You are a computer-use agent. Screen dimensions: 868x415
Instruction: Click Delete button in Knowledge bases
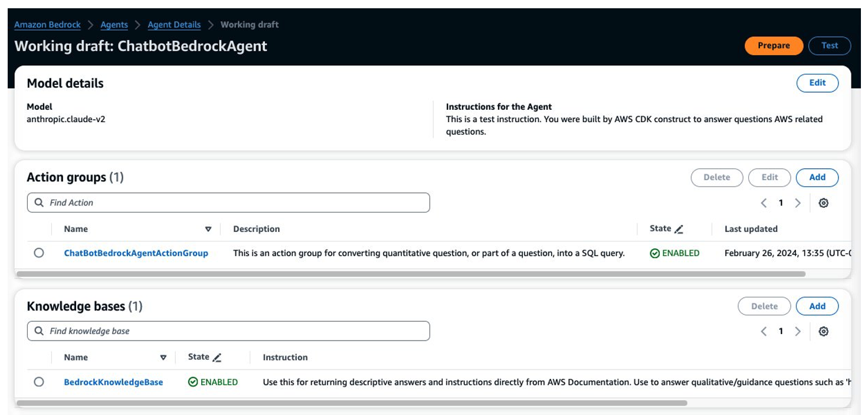coord(764,306)
